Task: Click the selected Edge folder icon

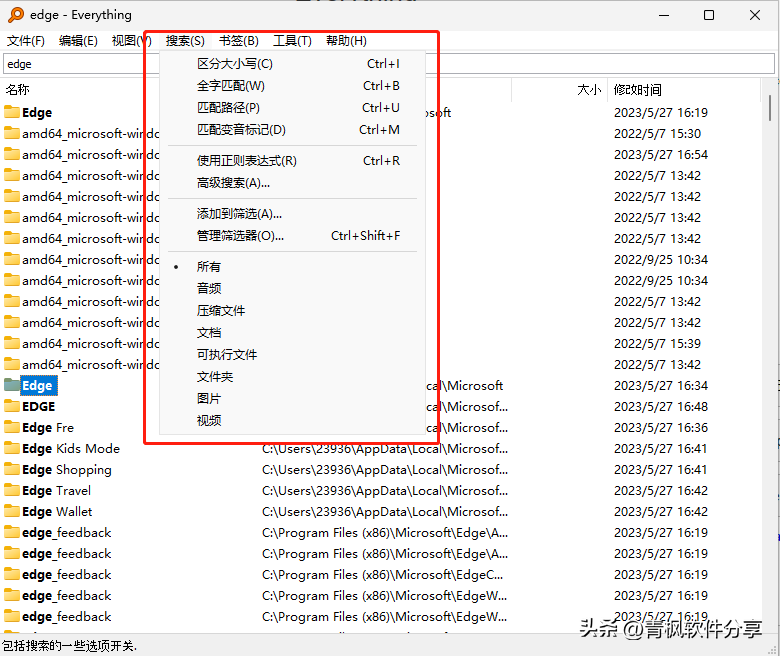Action: 11,385
